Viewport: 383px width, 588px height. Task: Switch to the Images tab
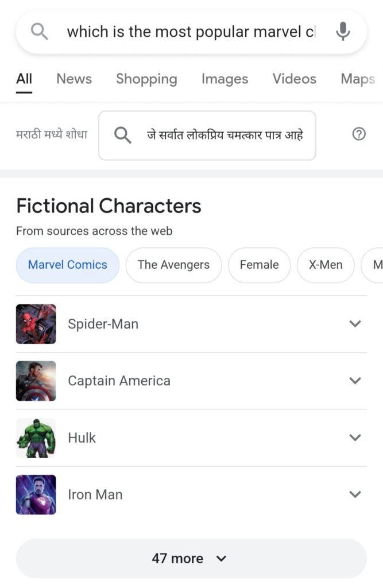coord(225,79)
